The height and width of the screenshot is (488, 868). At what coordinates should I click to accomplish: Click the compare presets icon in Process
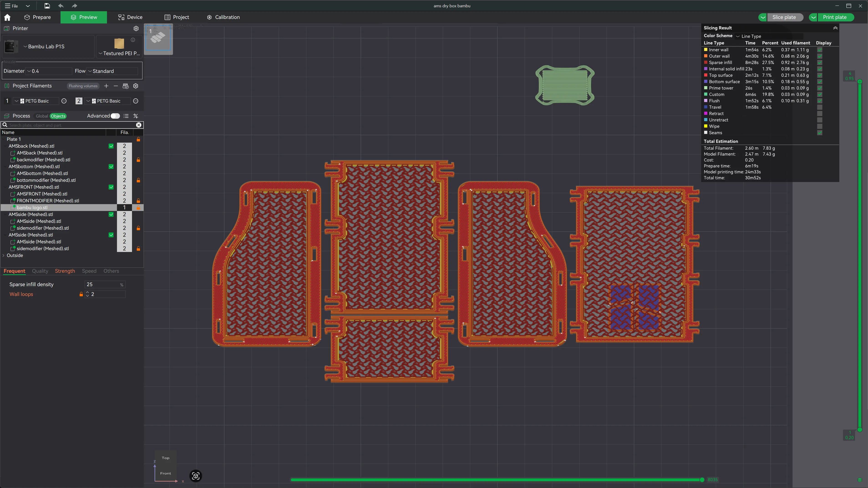pyautogui.click(x=136, y=116)
